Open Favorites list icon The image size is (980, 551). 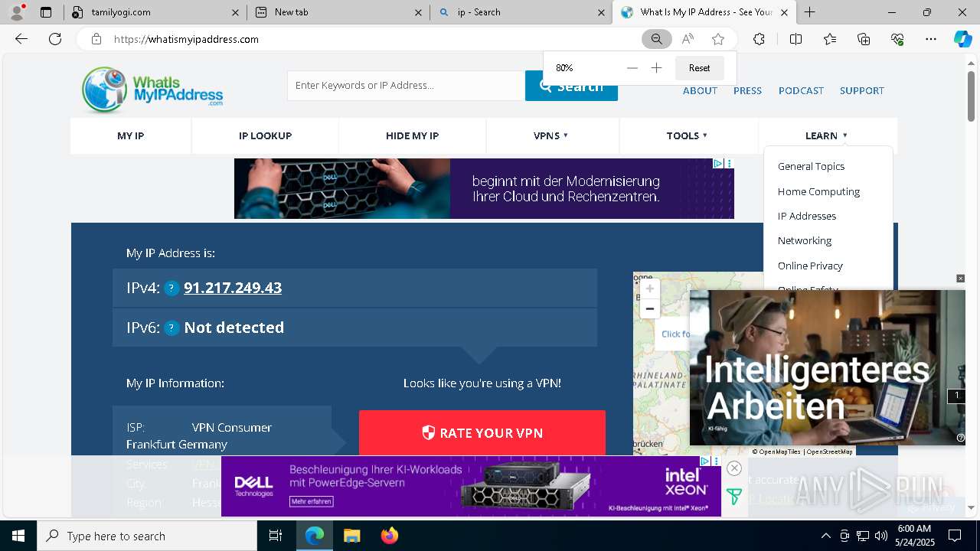830,39
